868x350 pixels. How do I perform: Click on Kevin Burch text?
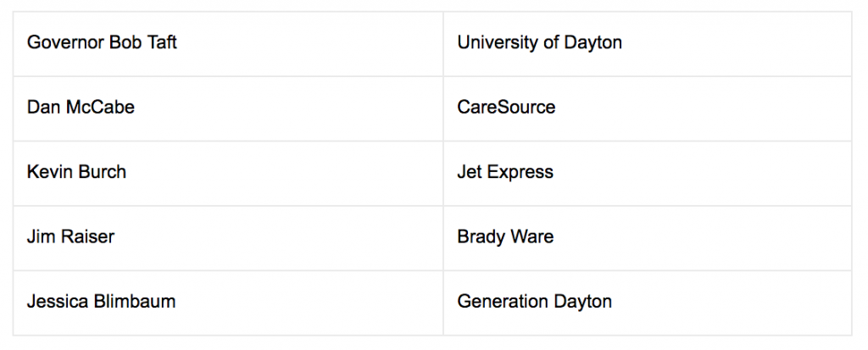76,172
